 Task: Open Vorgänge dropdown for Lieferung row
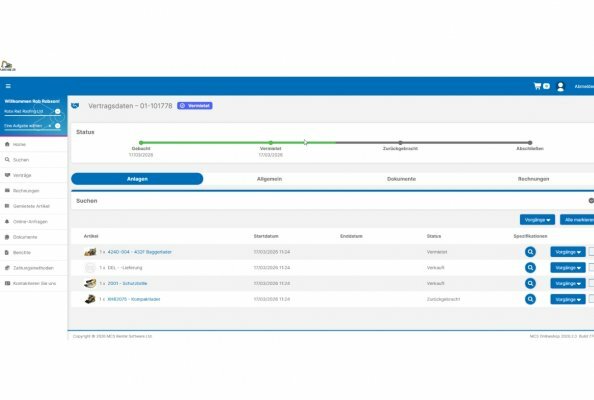568,268
